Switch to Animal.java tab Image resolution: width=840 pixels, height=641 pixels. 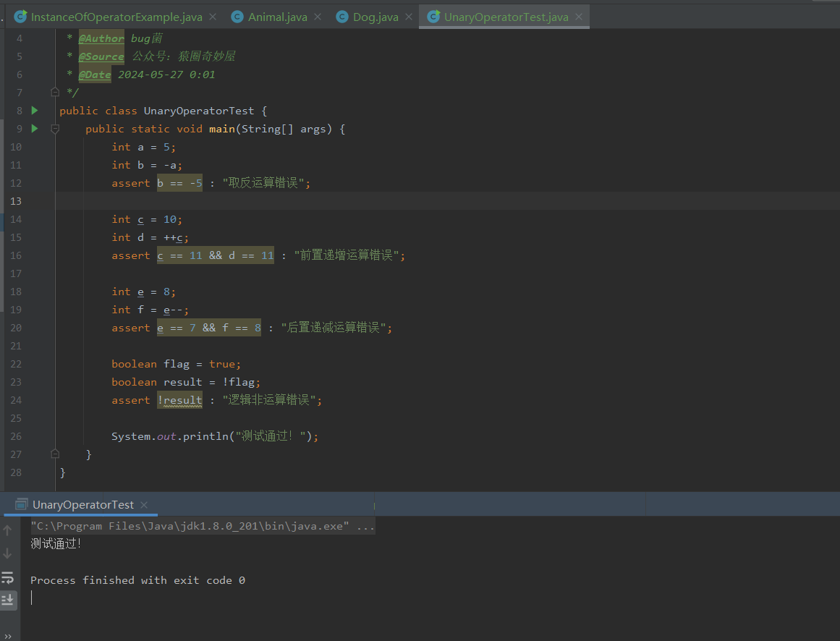tap(278, 17)
